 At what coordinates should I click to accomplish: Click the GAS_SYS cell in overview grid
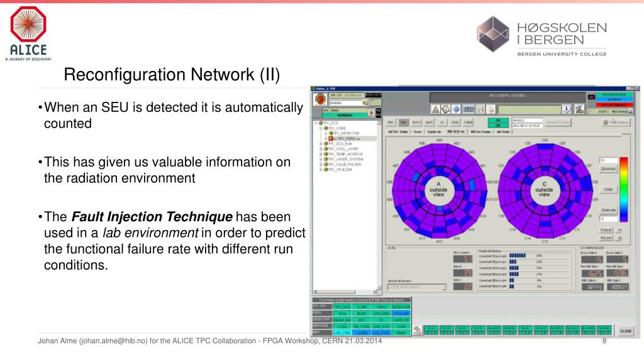pyautogui.click(x=381, y=326)
